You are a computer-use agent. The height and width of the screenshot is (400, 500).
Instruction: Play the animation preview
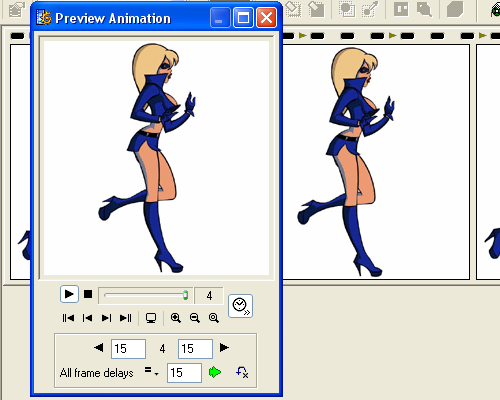[x=69, y=294]
